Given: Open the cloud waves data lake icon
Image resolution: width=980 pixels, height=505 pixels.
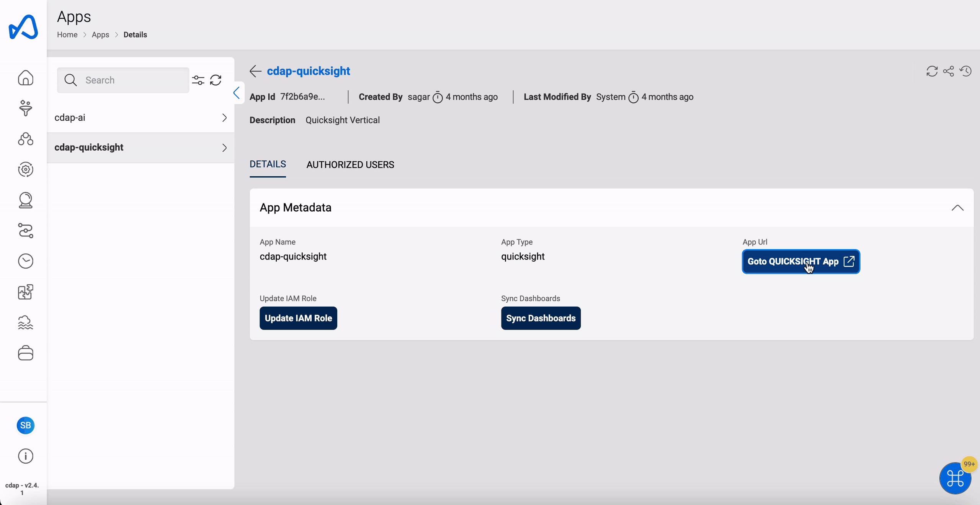Looking at the screenshot, I should (26, 323).
